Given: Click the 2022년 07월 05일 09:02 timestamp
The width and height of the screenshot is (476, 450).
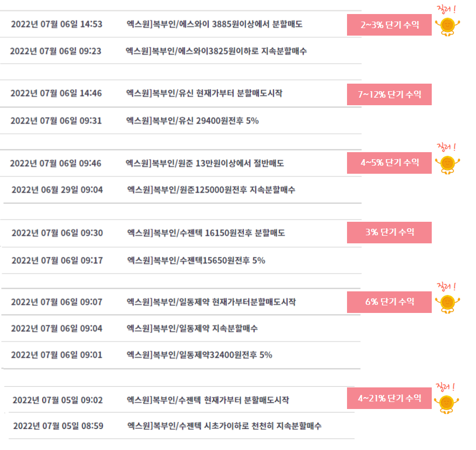Looking at the screenshot, I should click(x=58, y=400).
